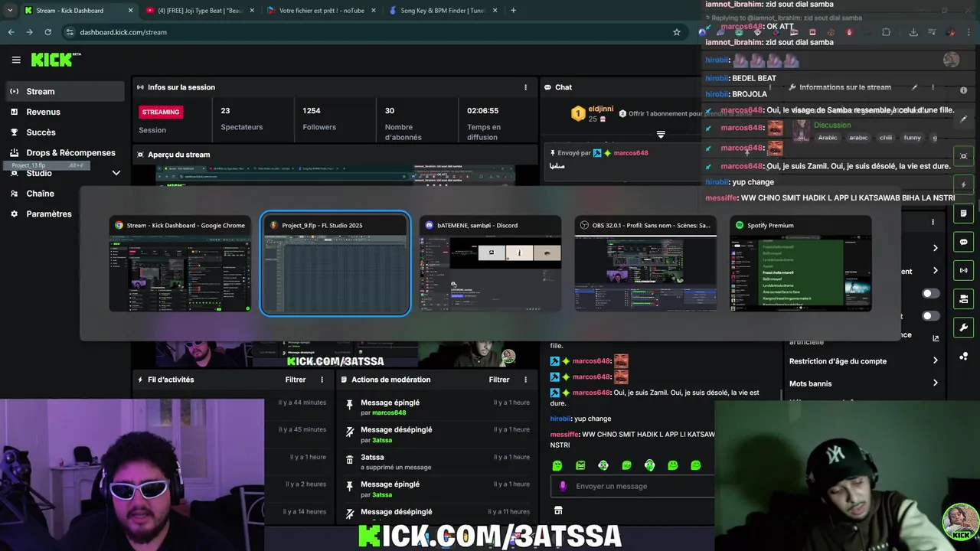Click the wrench icon in the right rail
This screenshot has width=980, height=551.
964,328
